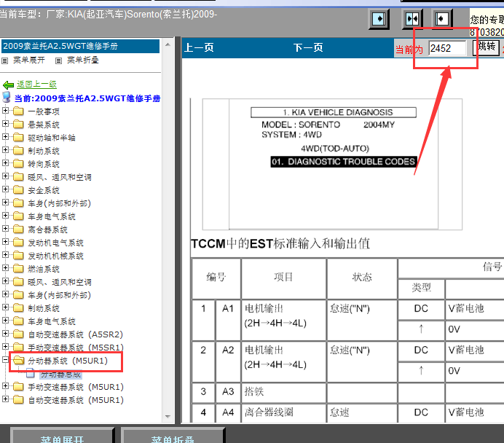The height and width of the screenshot is (443, 504).
Task: Click folder icon of 手动变速器系统 (M5SR1)
Action: [x=18, y=348]
